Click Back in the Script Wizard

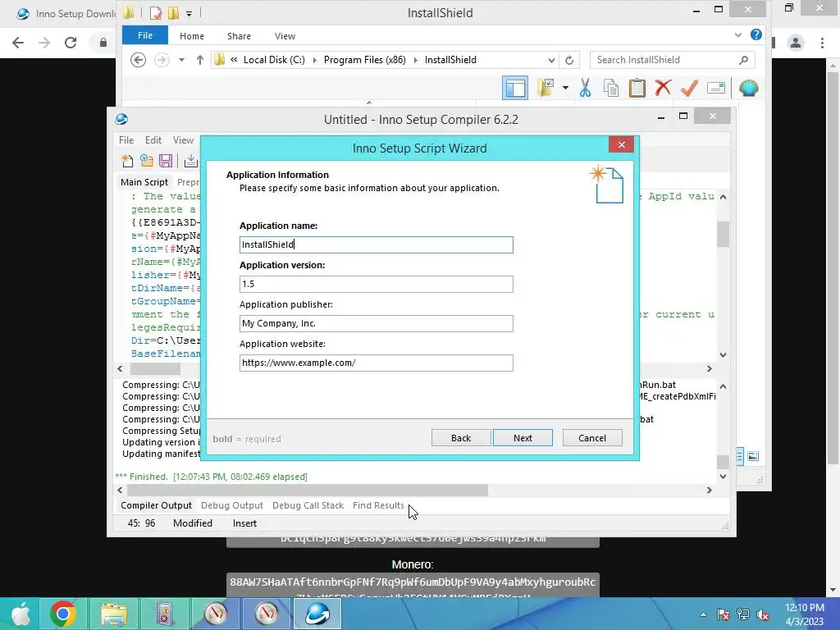click(x=461, y=438)
